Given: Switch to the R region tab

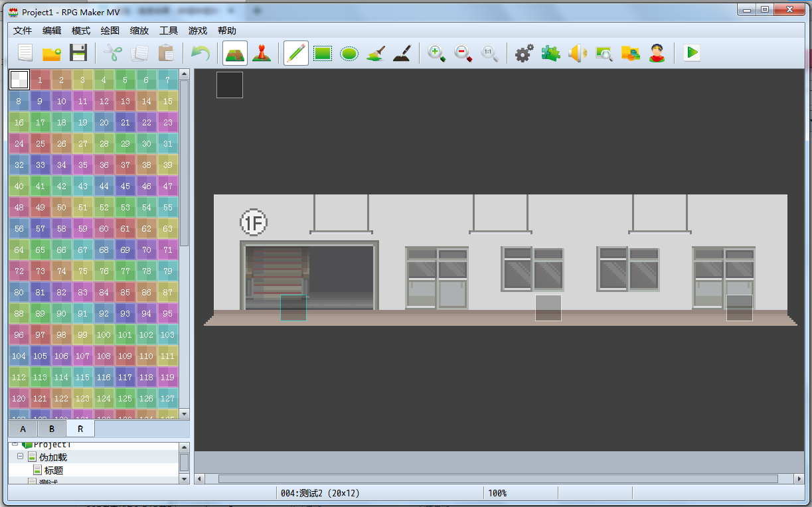Looking at the screenshot, I should 80,429.
